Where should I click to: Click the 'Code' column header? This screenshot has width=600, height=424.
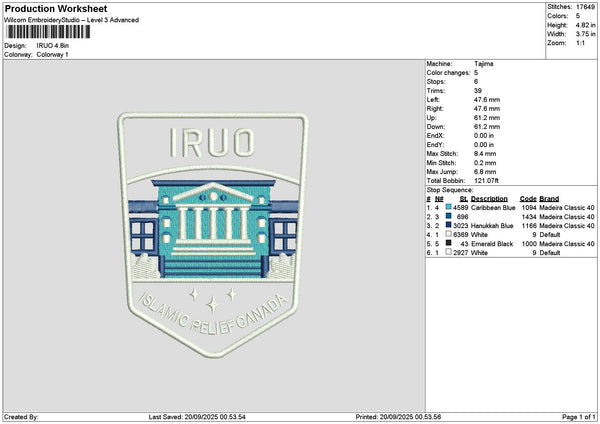(528, 199)
